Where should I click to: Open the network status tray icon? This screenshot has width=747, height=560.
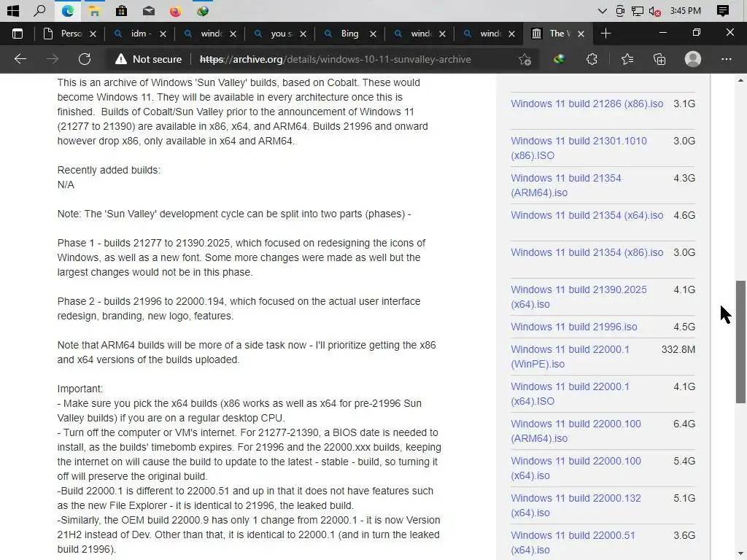pos(638,10)
